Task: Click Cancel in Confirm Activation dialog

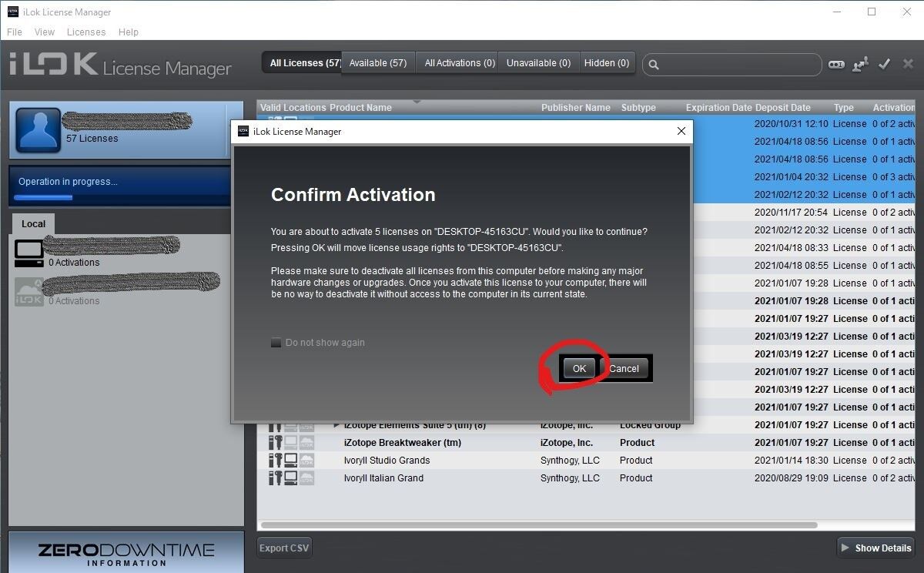Action: pos(624,368)
